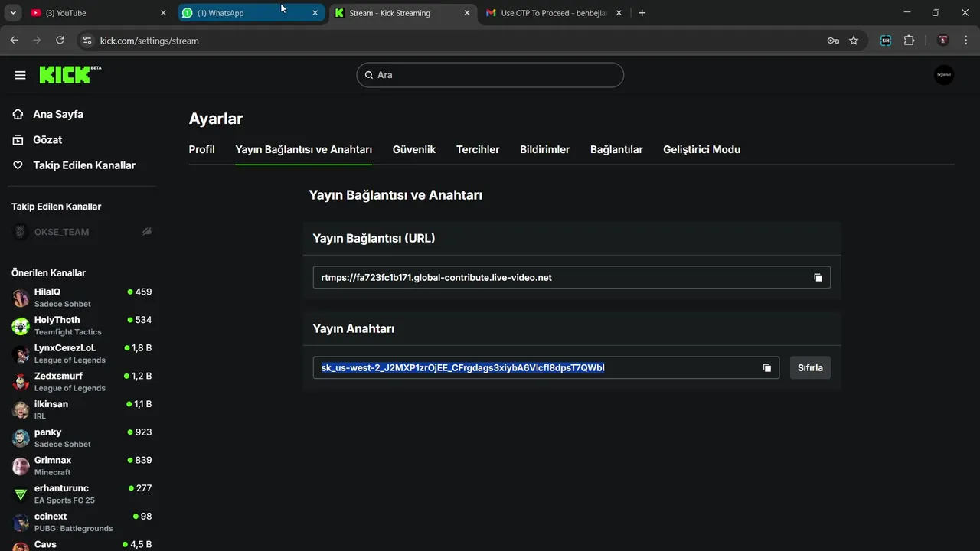Open ilkinsan channel avatar
980x551 pixels.
pos(21,410)
